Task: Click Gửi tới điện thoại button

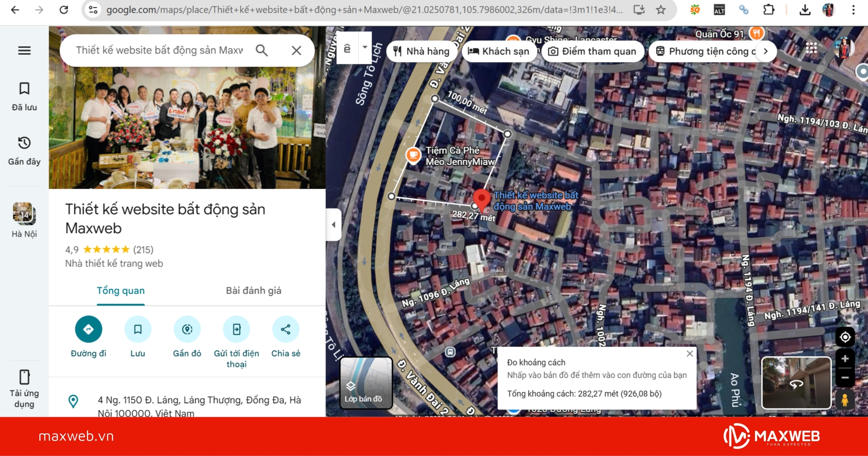Action: tap(237, 342)
